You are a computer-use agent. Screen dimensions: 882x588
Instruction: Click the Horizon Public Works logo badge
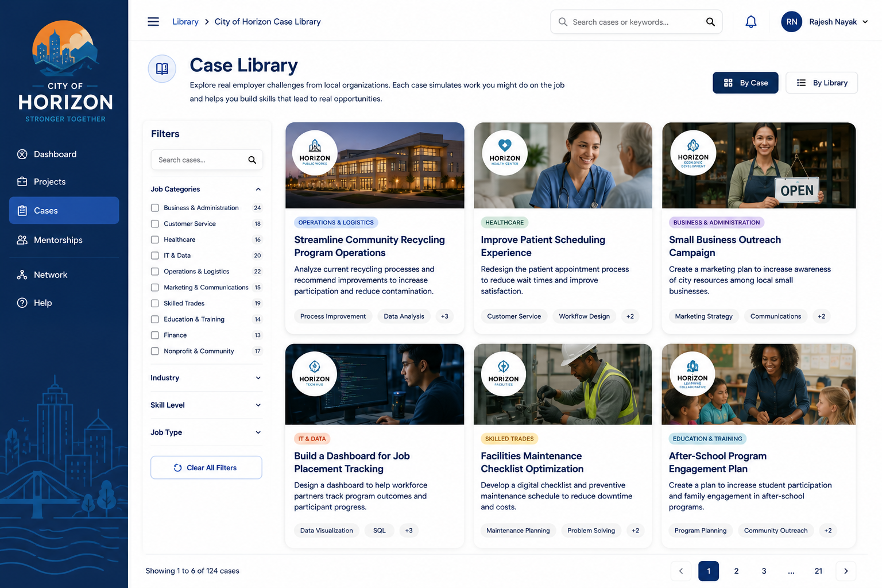click(315, 152)
